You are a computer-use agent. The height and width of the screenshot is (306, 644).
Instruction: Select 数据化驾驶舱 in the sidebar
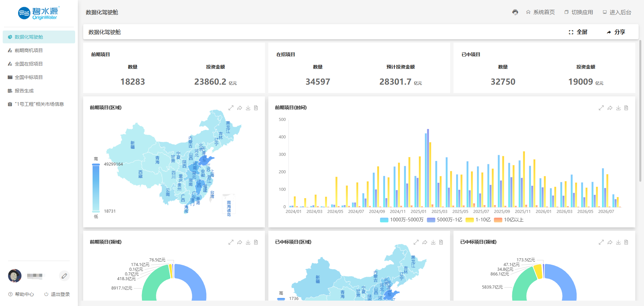coord(39,37)
